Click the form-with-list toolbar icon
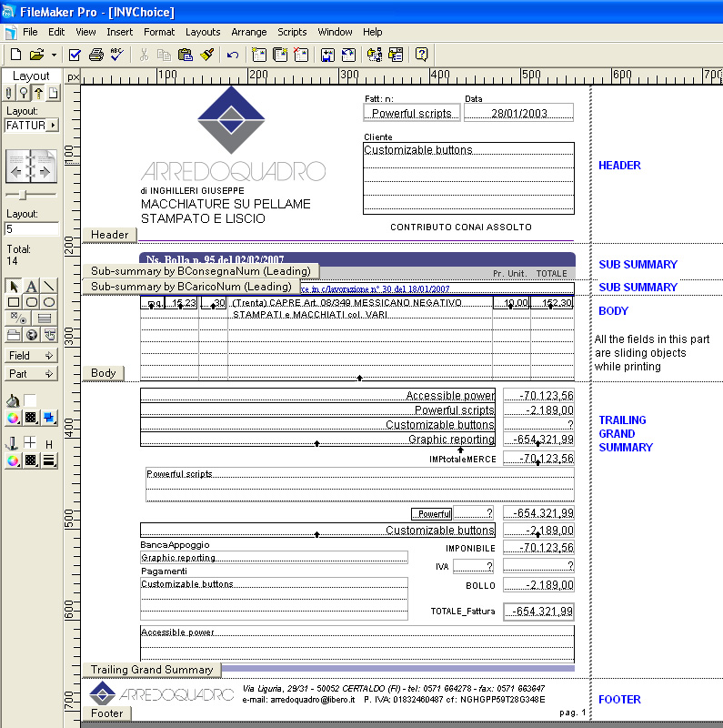 point(396,55)
